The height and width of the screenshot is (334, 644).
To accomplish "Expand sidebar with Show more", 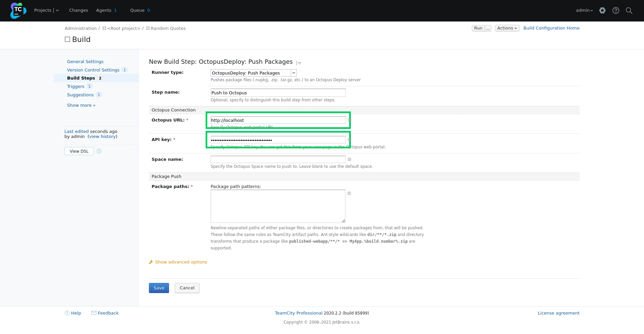I will 81,105.
